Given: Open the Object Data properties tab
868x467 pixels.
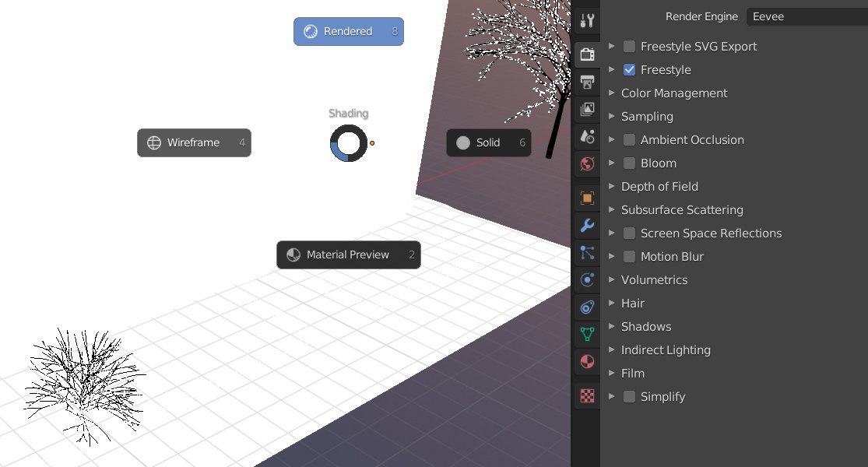Looking at the screenshot, I should point(587,334).
